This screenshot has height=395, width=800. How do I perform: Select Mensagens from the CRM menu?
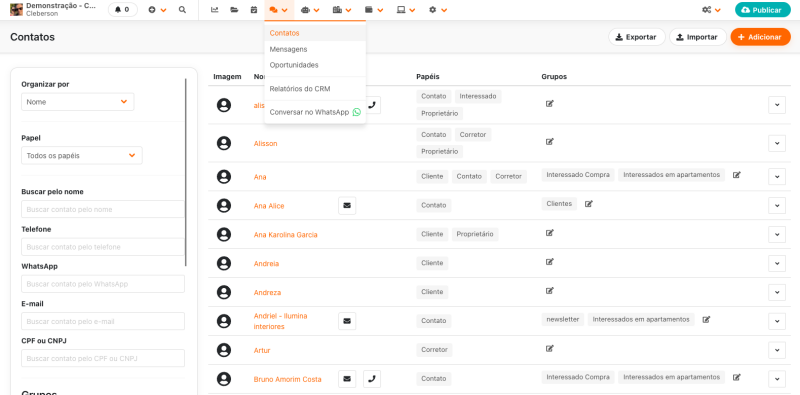(x=288, y=49)
